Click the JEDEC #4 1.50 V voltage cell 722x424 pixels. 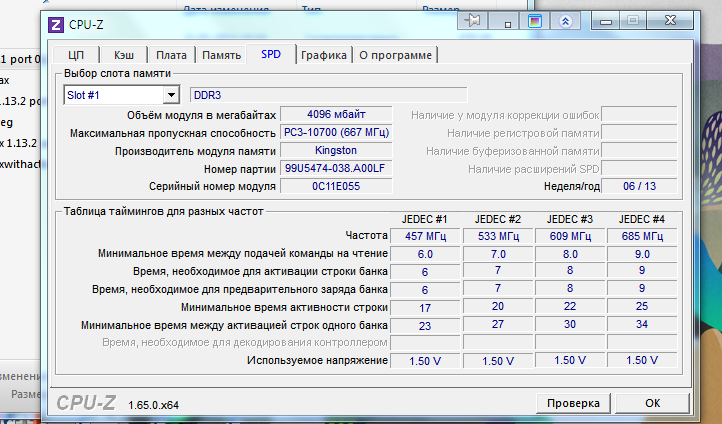(x=642, y=360)
